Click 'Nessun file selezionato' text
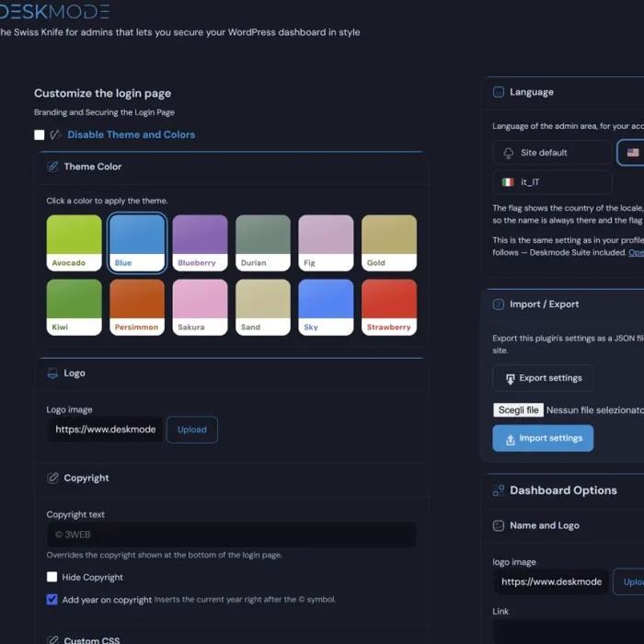644x644 pixels. click(x=594, y=410)
